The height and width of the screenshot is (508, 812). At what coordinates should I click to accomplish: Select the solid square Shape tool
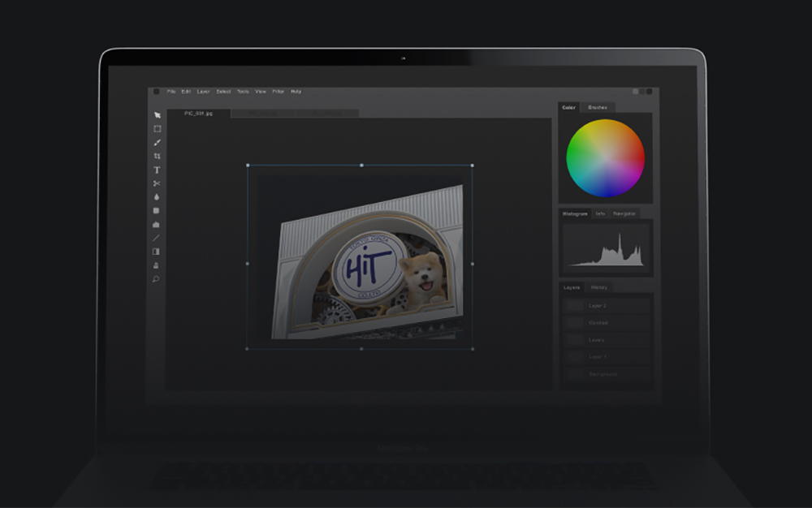pos(157,210)
